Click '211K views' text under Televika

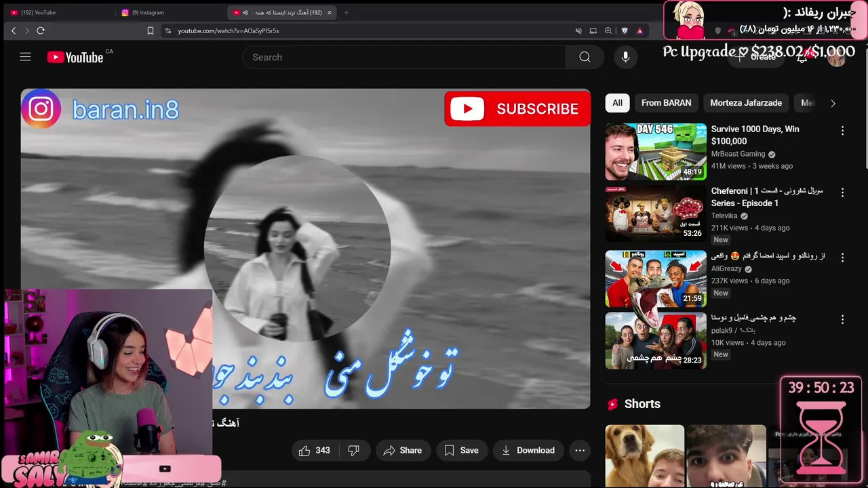click(x=730, y=228)
